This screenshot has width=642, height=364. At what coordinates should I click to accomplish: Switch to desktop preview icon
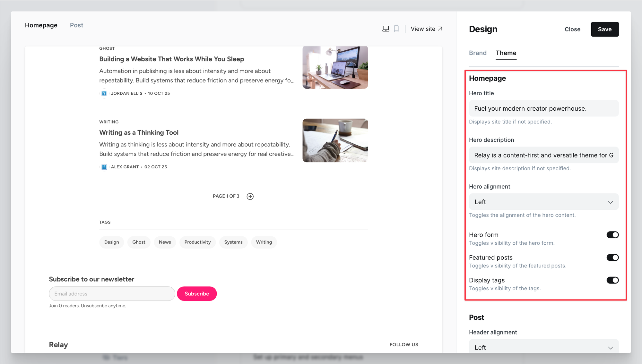[386, 29]
